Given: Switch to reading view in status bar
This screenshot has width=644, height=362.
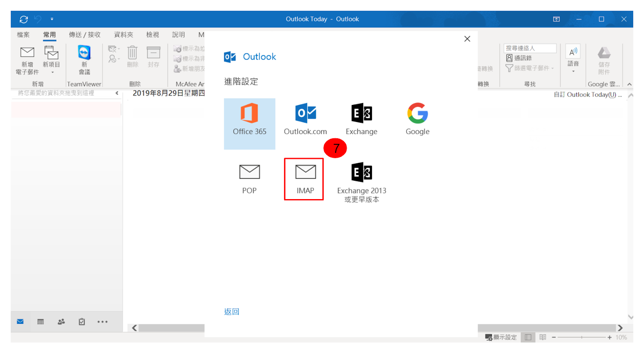Looking at the screenshot, I should pyautogui.click(x=543, y=337).
